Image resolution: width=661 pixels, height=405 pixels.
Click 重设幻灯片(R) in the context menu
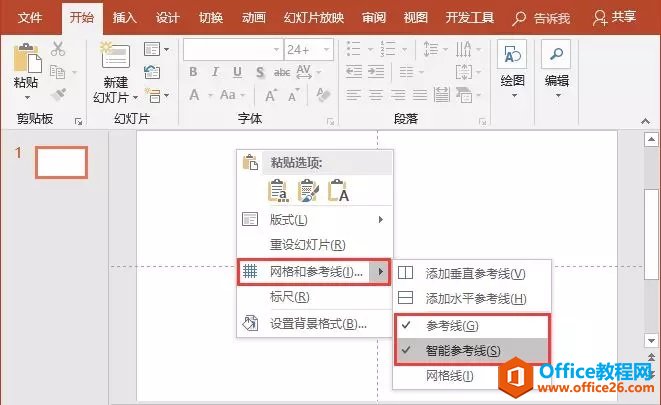[x=307, y=245]
